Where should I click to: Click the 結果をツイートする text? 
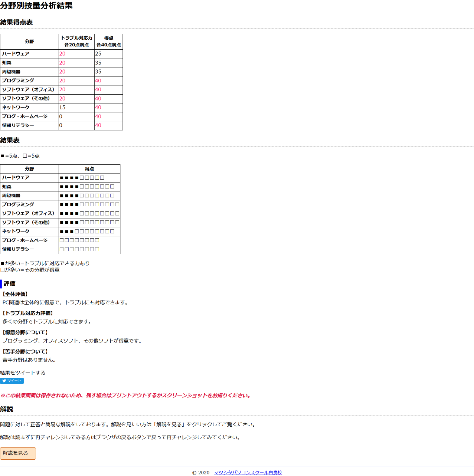point(23,373)
